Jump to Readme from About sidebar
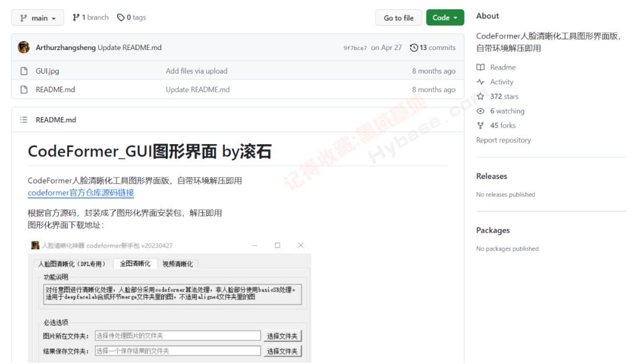Screen dimensions: 631x364 [x=502, y=67]
